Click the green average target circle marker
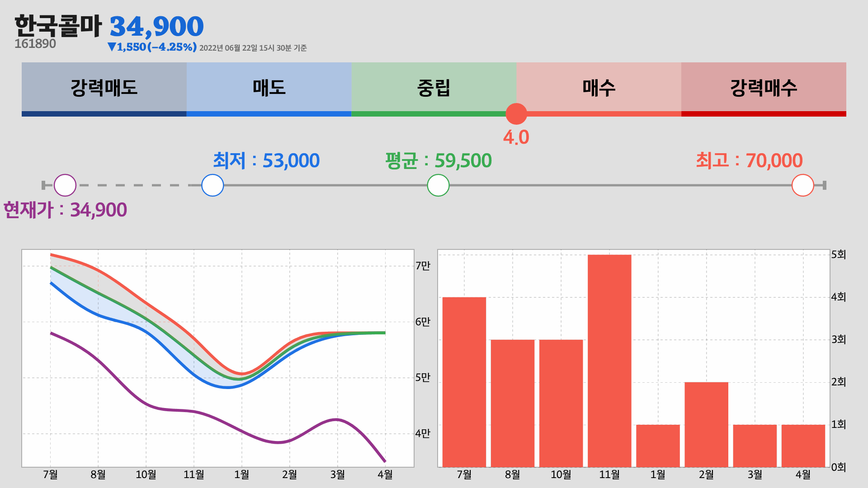This screenshot has width=868, height=488. [x=438, y=185]
